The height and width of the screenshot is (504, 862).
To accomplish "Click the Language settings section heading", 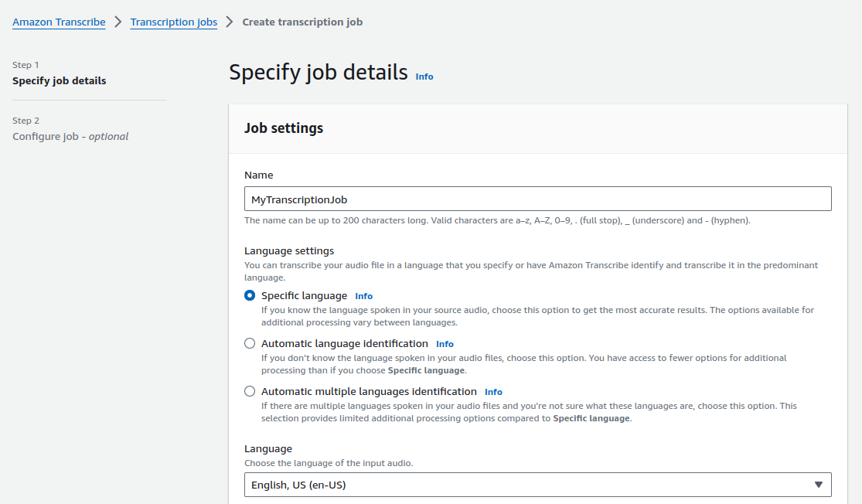I will pyautogui.click(x=289, y=251).
